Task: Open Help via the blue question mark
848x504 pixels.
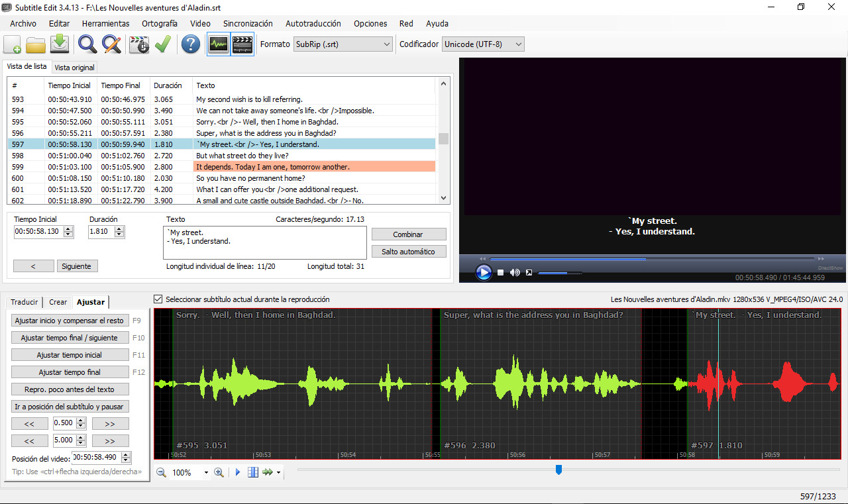Action: coord(191,44)
